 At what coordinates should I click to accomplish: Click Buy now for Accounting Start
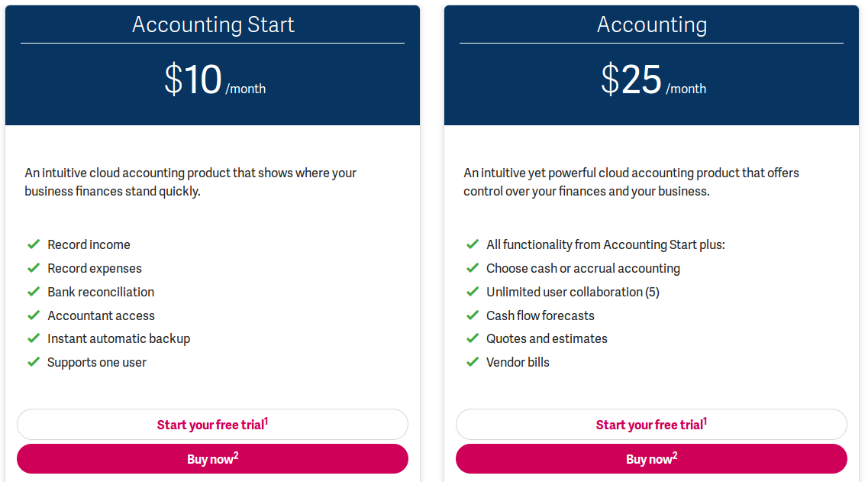pos(212,458)
